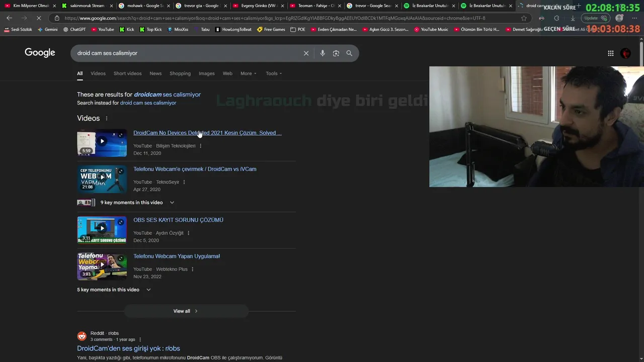Screen dimensions: 644x362
Task: Open the Kick bookmark
Action: (x=127, y=30)
